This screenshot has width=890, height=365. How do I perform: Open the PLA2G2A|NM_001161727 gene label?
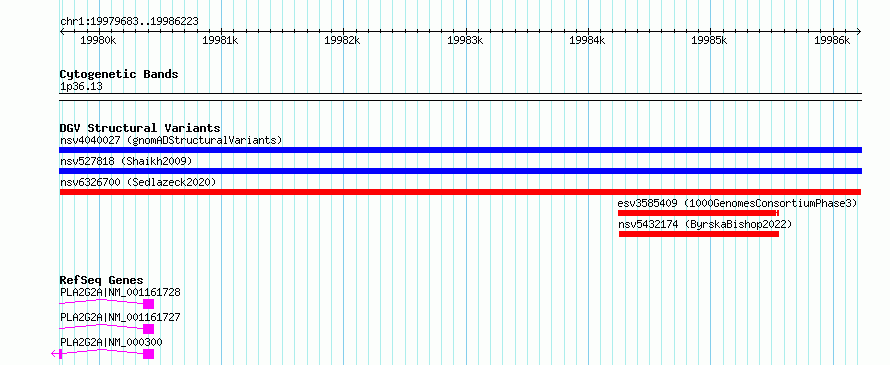click(x=120, y=317)
